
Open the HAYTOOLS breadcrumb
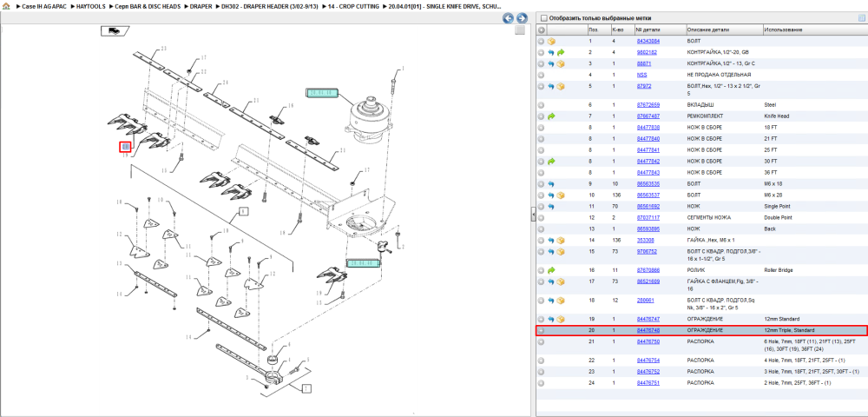91,6
